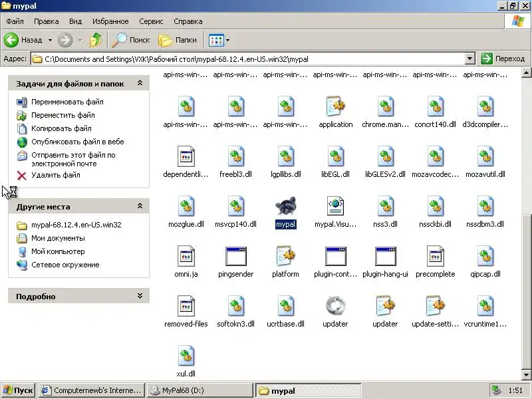Select the xul.dll file icon
The height and width of the screenshot is (399, 532).
[x=186, y=356]
